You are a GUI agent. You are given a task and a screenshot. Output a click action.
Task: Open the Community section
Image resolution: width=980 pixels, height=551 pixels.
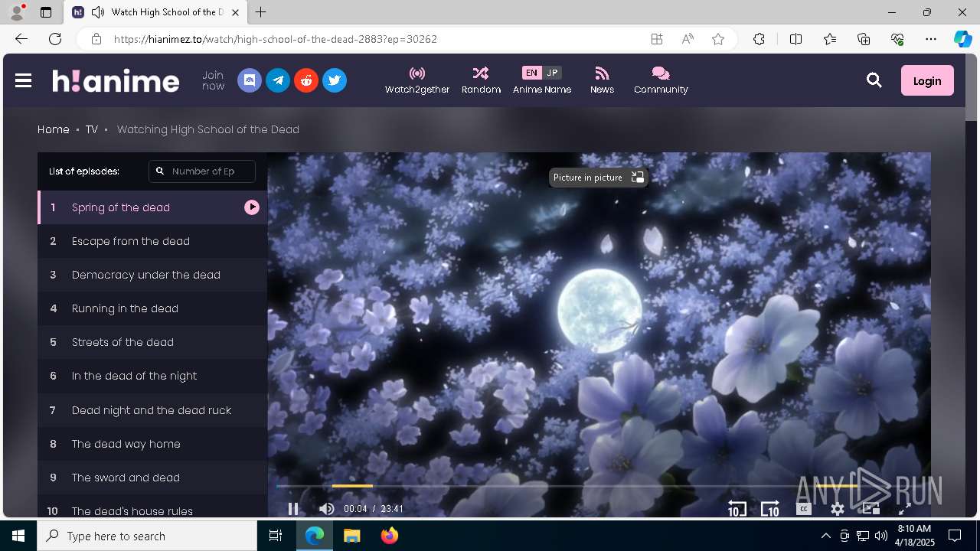(661, 80)
